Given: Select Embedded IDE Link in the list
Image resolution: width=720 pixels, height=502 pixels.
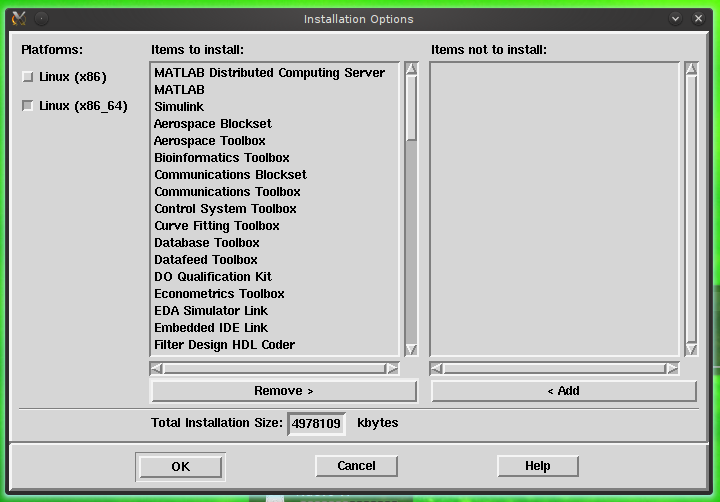Looking at the screenshot, I should point(274,327).
